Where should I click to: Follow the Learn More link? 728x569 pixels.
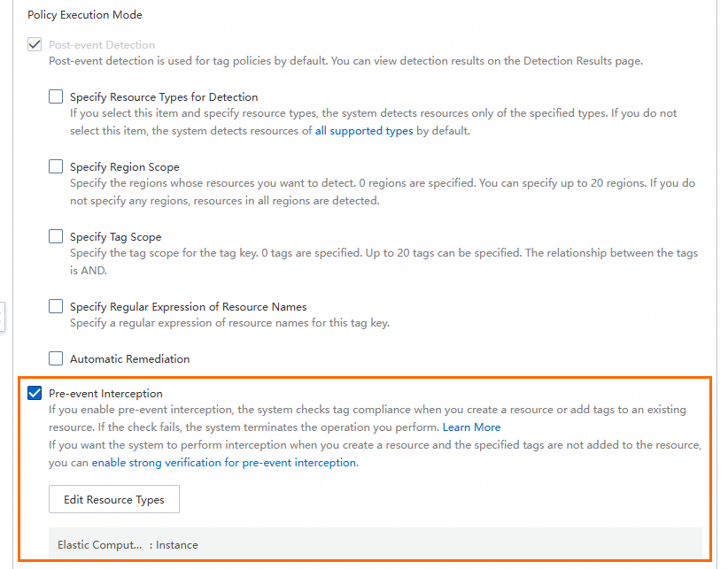[471, 427]
